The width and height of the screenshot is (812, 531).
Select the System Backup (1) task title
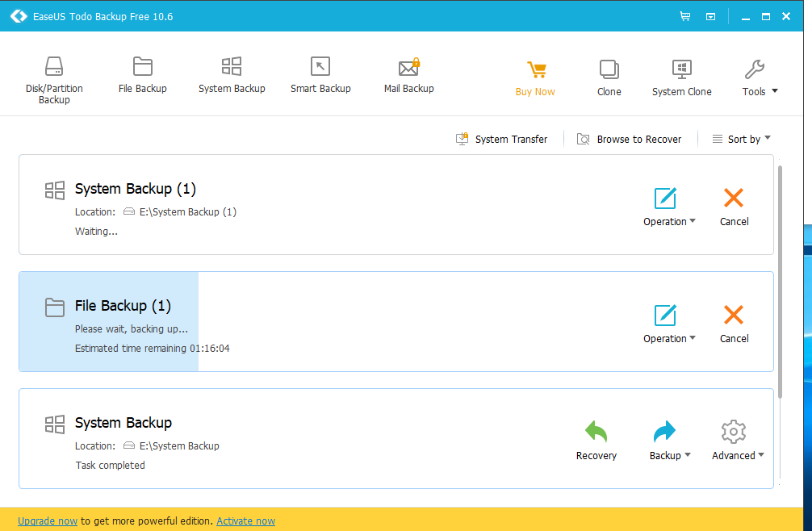point(135,189)
